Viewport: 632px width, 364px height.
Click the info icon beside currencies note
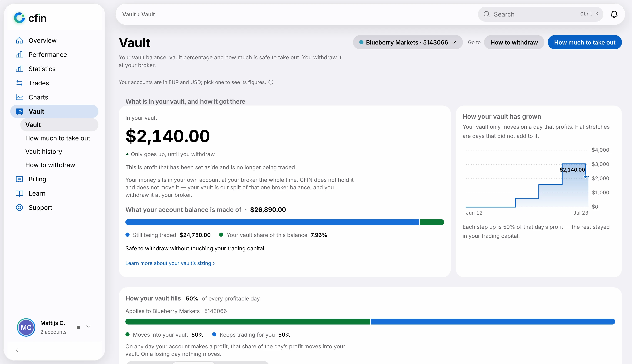point(271,82)
